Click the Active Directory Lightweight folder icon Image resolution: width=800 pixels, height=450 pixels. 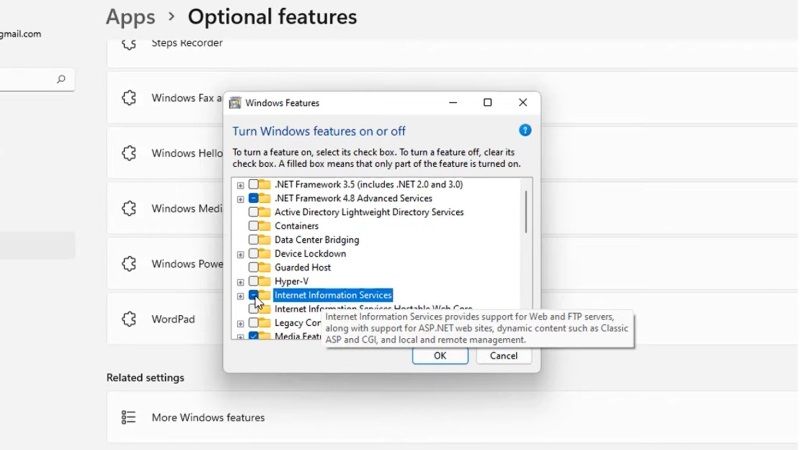click(x=264, y=212)
